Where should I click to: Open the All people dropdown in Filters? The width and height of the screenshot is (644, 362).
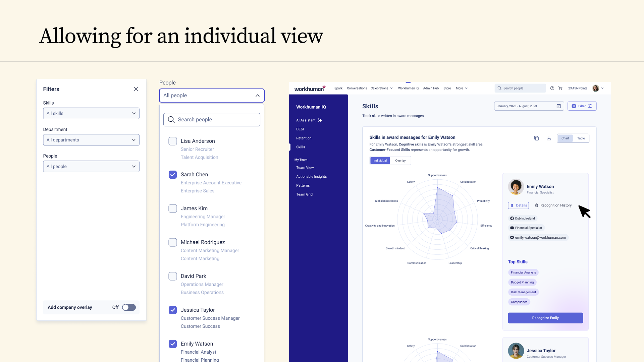pos(91,166)
